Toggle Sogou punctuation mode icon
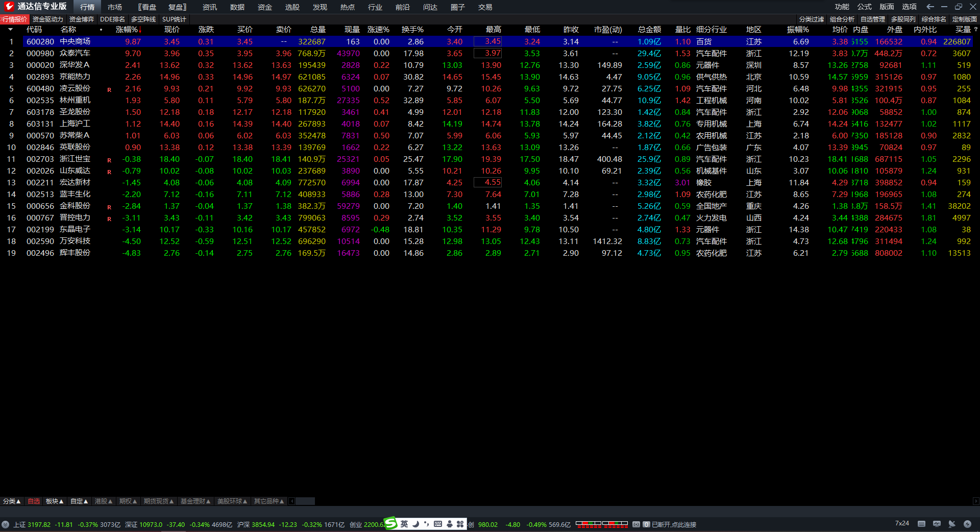 tap(426, 524)
